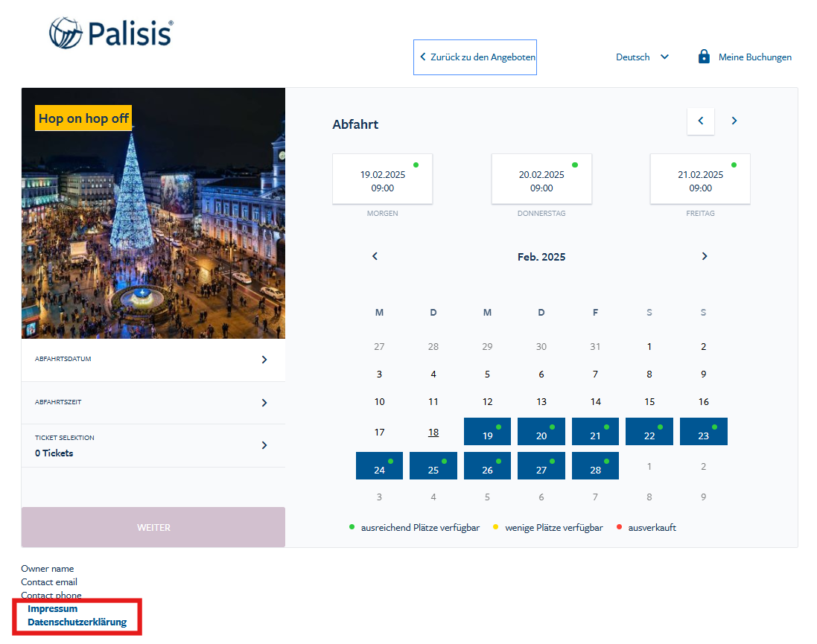Pick February 22 in calendar

pyautogui.click(x=649, y=431)
